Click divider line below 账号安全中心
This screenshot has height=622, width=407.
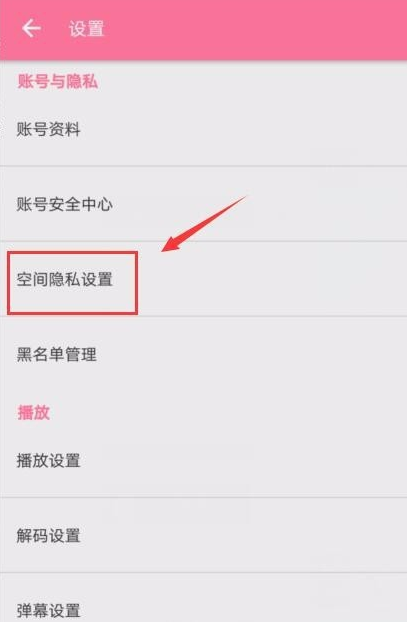tap(204, 241)
